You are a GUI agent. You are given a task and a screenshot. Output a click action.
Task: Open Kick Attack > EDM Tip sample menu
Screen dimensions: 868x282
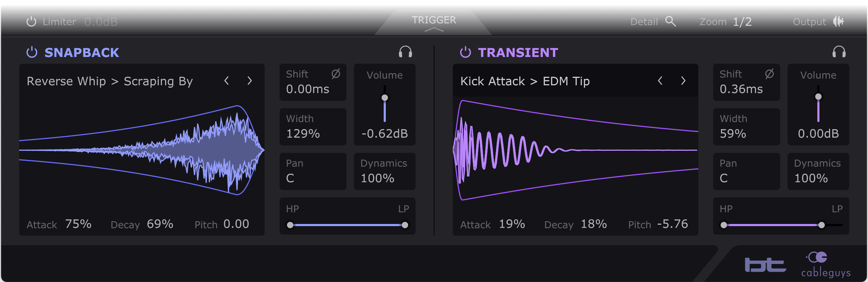tap(525, 81)
